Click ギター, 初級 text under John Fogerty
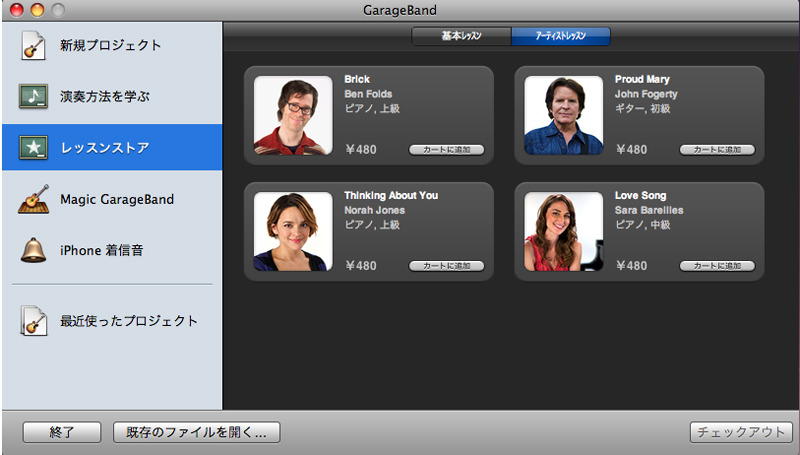 click(642, 109)
